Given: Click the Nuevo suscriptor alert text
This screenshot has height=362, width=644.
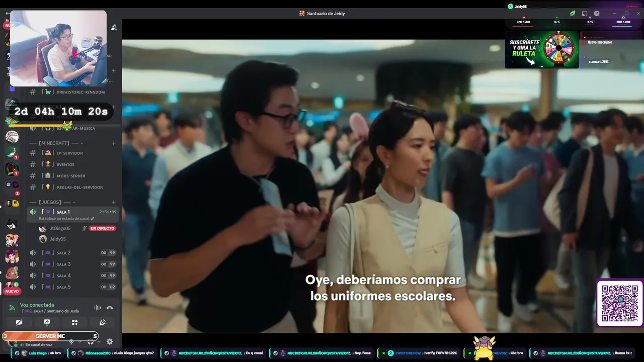Looking at the screenshot, I should pos(600,42).
